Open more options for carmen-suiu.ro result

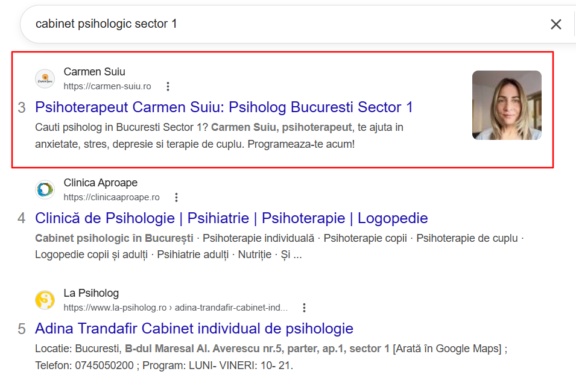click(168, 86)
